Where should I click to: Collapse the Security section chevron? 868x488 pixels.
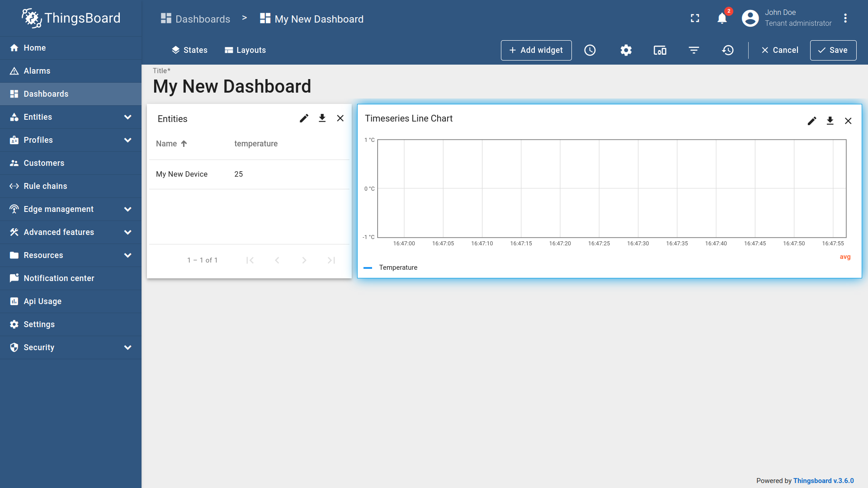(127, 347)
